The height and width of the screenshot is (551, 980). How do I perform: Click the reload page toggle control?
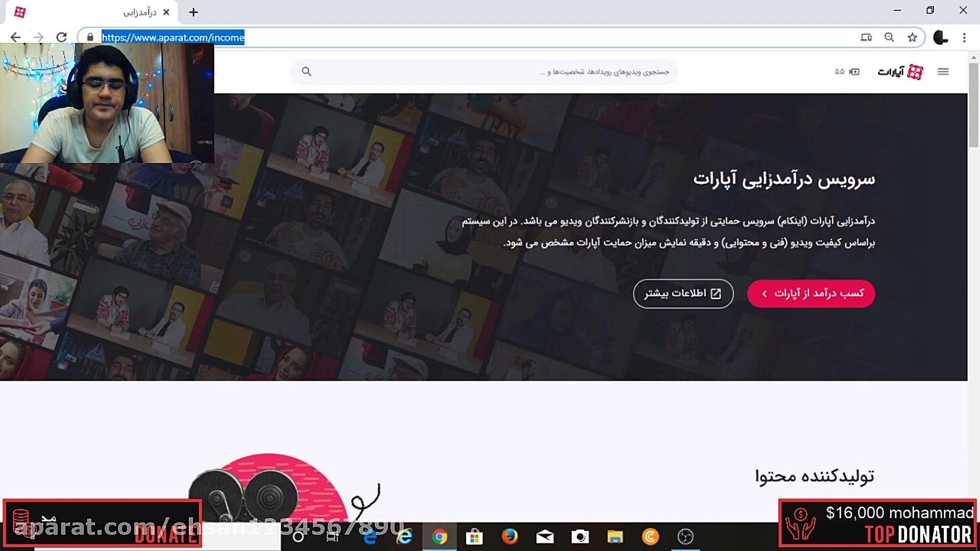(x=61, y=37)
